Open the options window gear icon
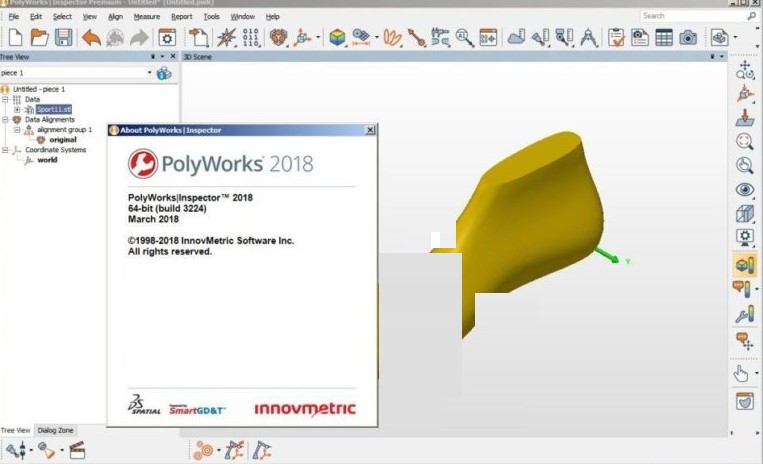The width and height of the screenshot is (763, 464). [167, 37]
